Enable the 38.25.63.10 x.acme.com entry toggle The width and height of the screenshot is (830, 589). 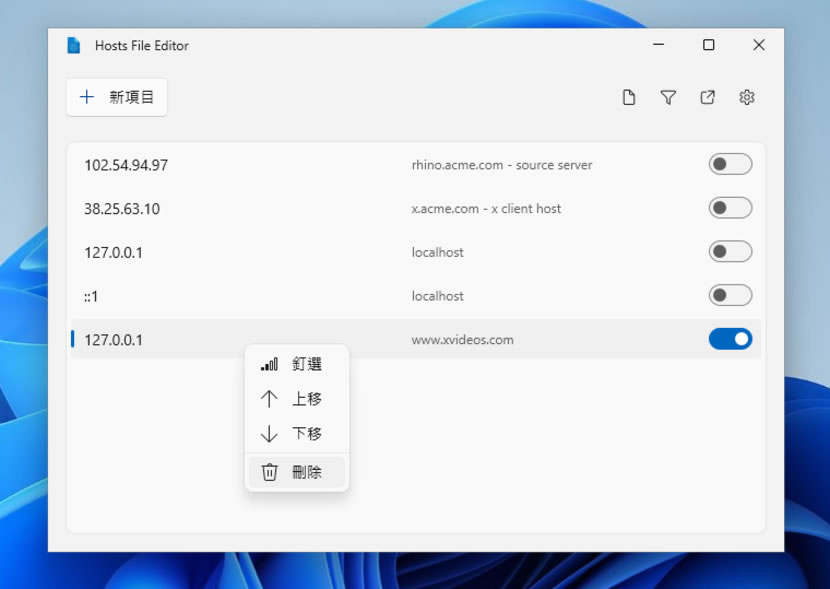[730, 208]
